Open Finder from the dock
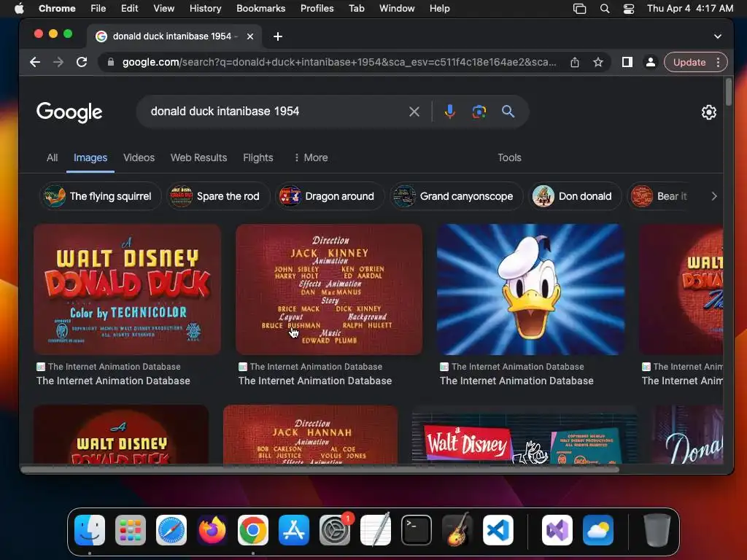Viewport: 747px width, 560px height. [90, 530]
